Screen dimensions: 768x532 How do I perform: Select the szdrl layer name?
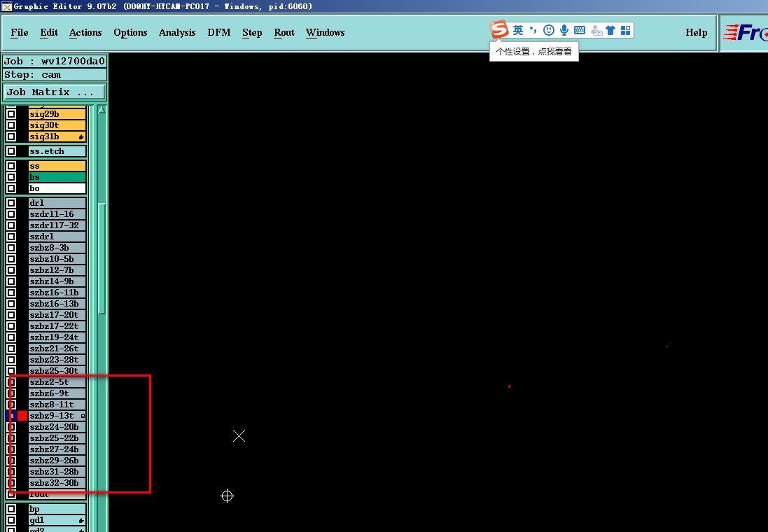57,237
